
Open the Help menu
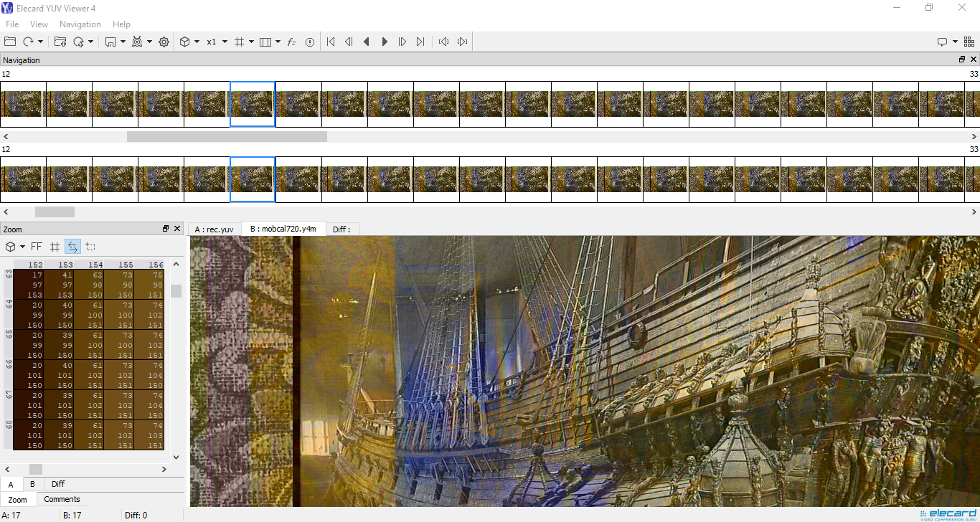pyautogui.click(x=122, y=24)
